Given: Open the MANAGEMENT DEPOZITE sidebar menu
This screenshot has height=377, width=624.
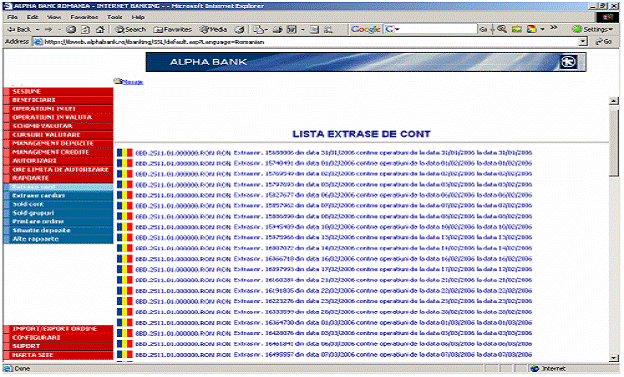Looking at the screenshot, I should pyautogui.click(x=58, y=144).
